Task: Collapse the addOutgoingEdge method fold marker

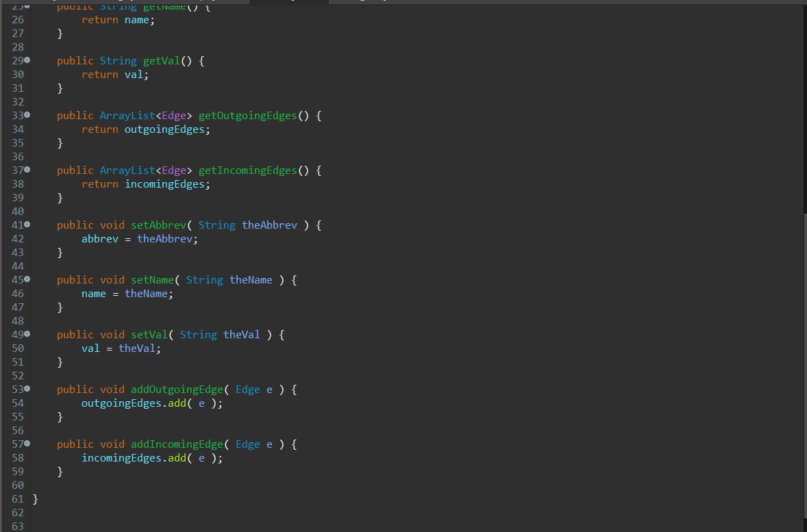Action: click(x=26, y=389)
